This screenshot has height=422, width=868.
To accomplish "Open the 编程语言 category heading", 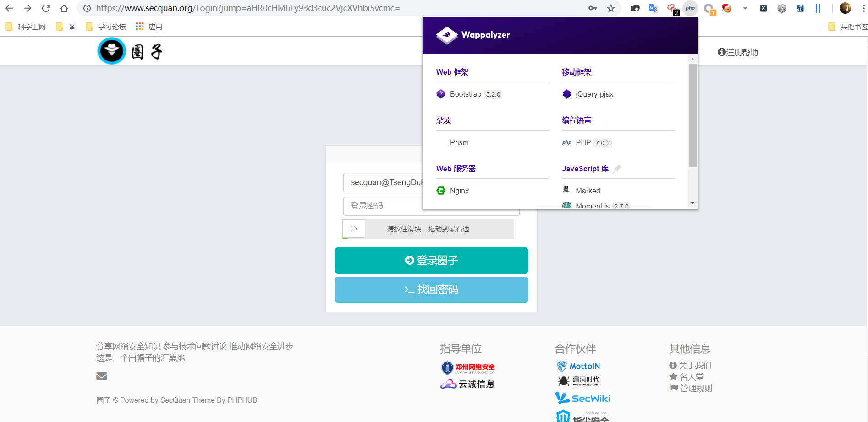I will pos(577,120).
